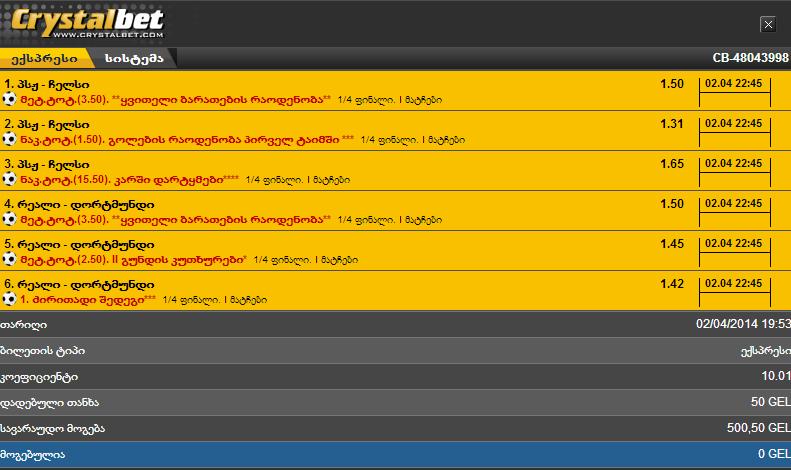Switch to the სისტემა tab
Image resolution: width=791 pixels, height=470 pixels.
pos(134,58)
